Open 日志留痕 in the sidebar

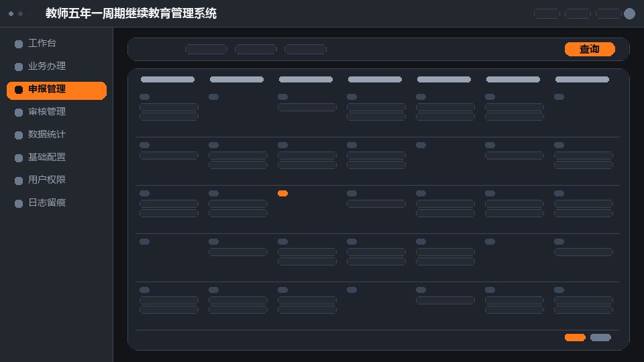(56, 202)
